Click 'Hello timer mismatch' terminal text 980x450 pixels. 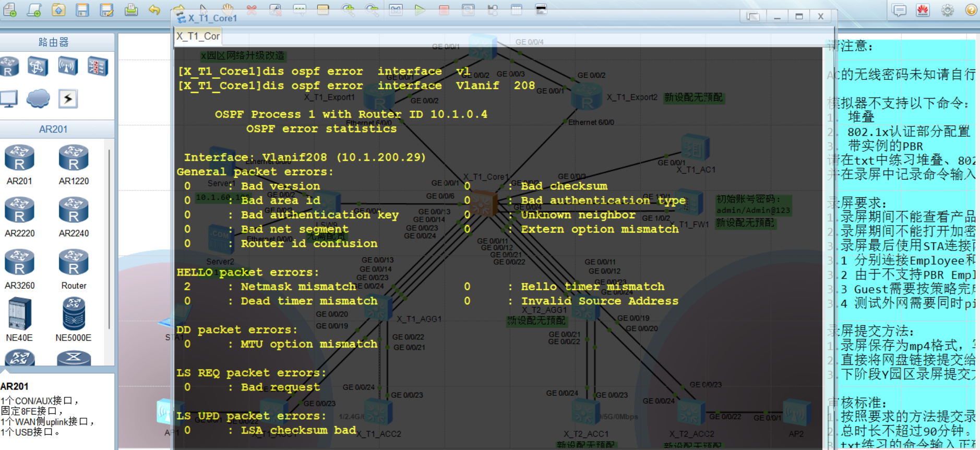tap(593, 287)
